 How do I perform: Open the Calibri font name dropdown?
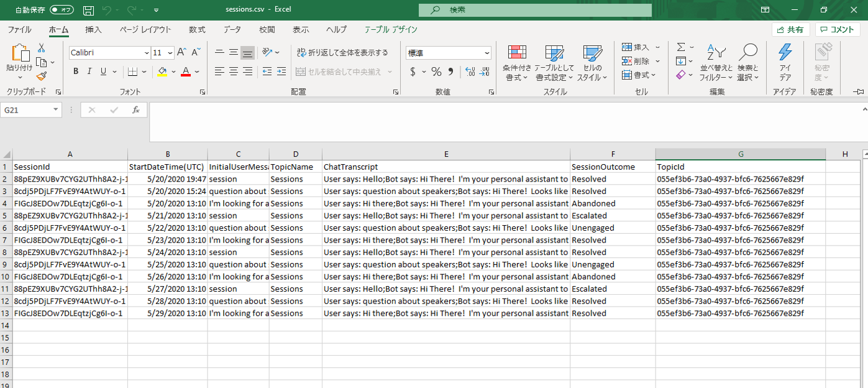(147, 53)
